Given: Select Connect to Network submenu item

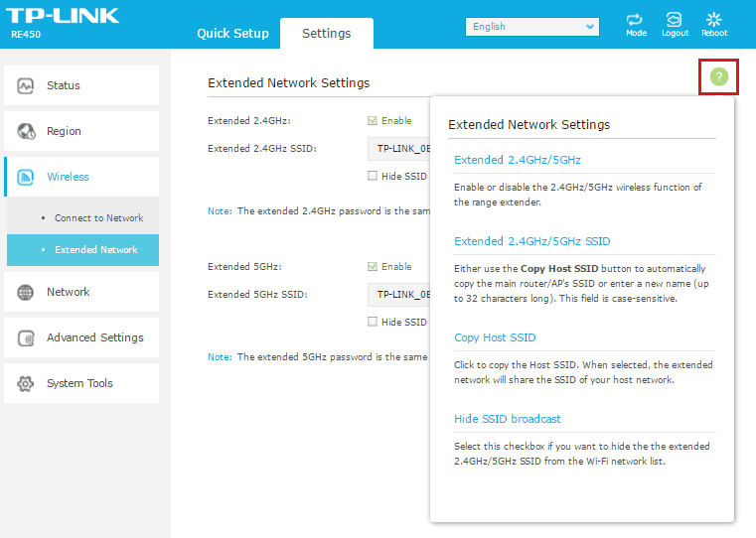Looking at the screenshot, I should (x=82, y=217).
